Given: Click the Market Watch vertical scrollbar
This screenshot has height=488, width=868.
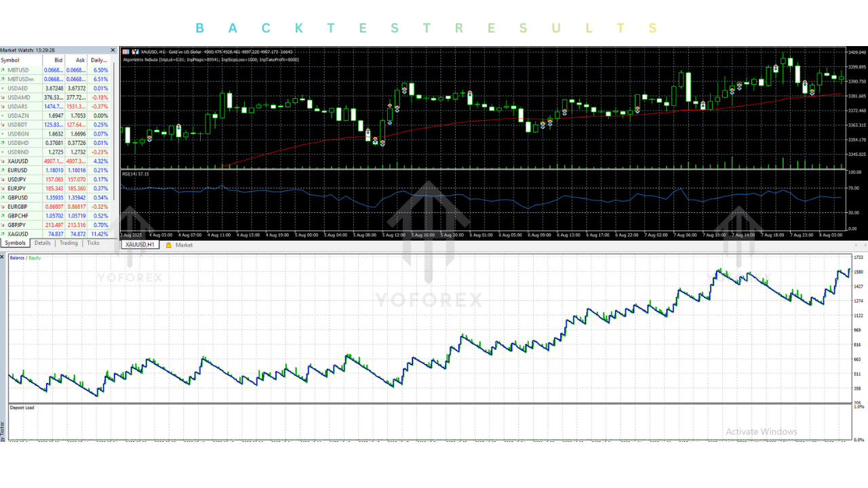Looking at the screenshot, I should 114,136.
